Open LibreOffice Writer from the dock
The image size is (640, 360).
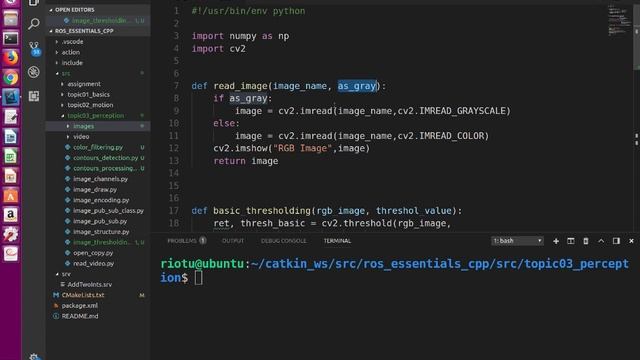pos(11,137)
